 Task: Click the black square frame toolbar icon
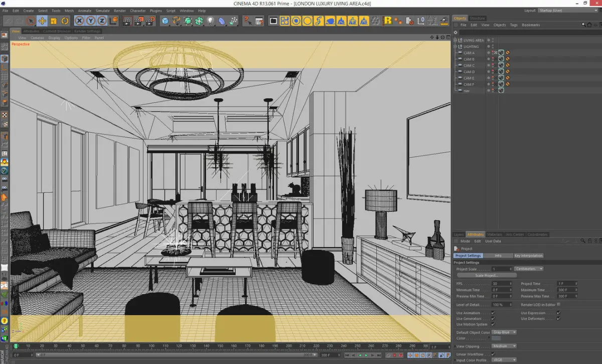point(273,21)
